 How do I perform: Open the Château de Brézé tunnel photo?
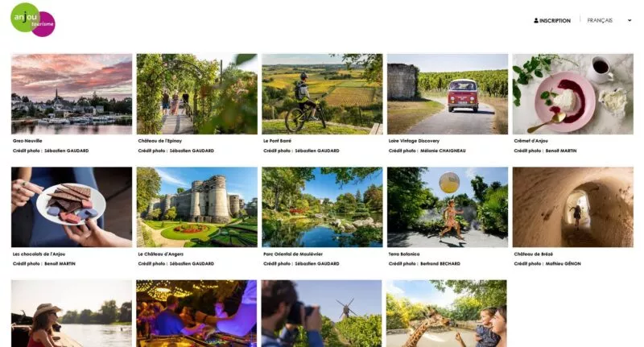pyautogui.click(x=573, y=207)
